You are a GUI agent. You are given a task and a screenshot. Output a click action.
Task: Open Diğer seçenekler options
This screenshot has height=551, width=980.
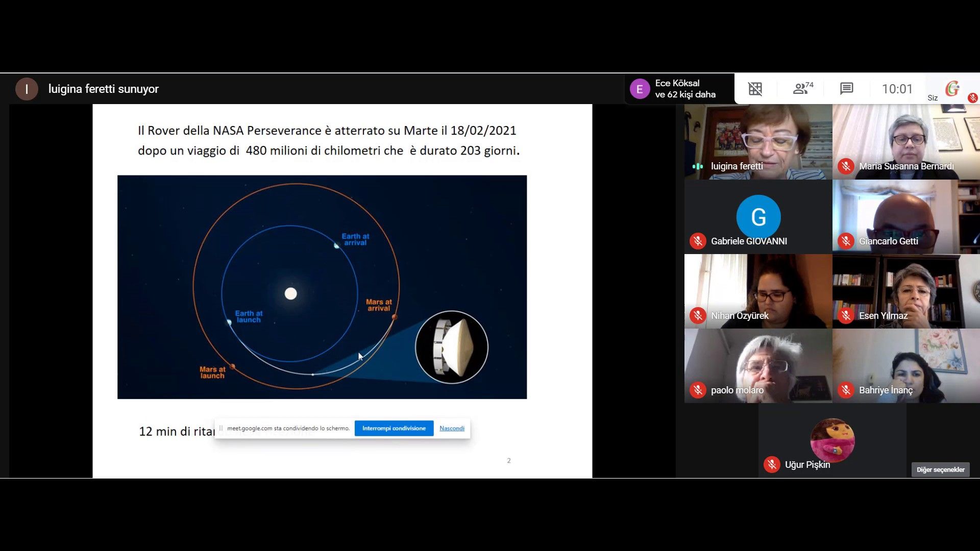(x=940, y=469)
